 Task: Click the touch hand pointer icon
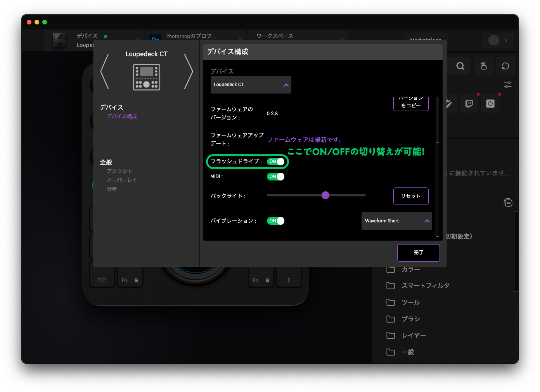[484, 66]
